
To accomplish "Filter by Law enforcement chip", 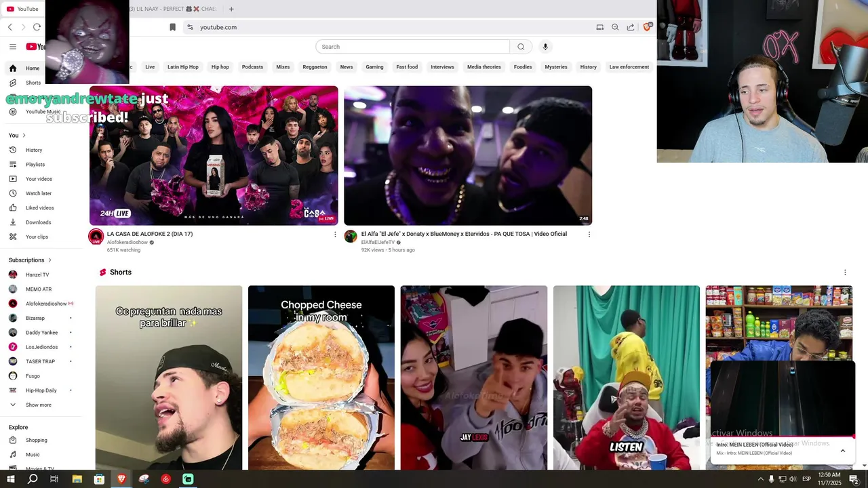I will coord(629,67).
